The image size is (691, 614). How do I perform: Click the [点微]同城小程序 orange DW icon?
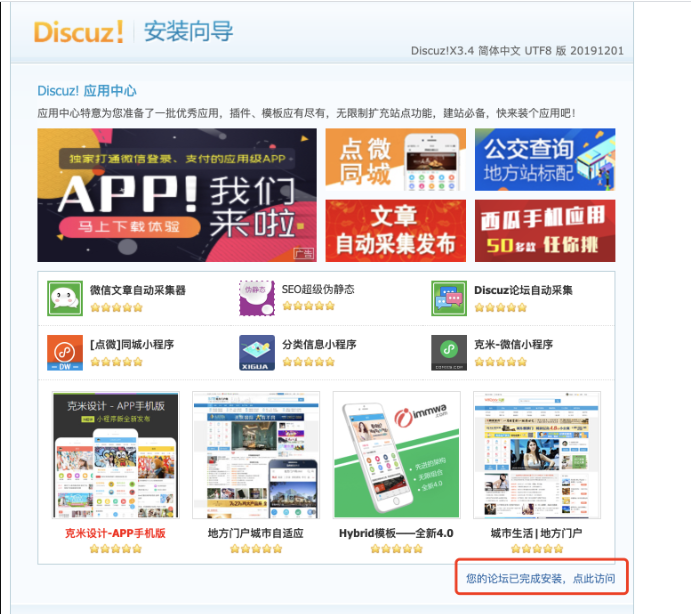point(65,353)
